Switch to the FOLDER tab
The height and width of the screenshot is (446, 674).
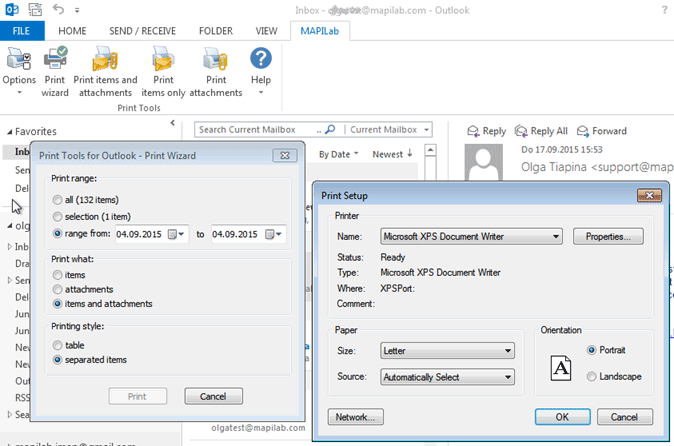click(216, 31)
